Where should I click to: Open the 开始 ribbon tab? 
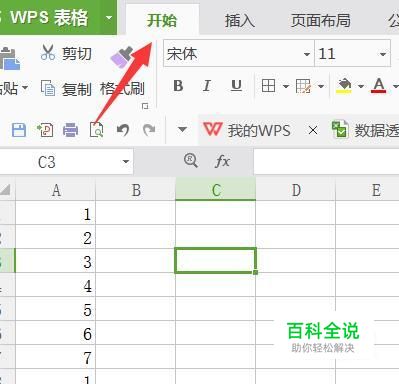(162, 20)
